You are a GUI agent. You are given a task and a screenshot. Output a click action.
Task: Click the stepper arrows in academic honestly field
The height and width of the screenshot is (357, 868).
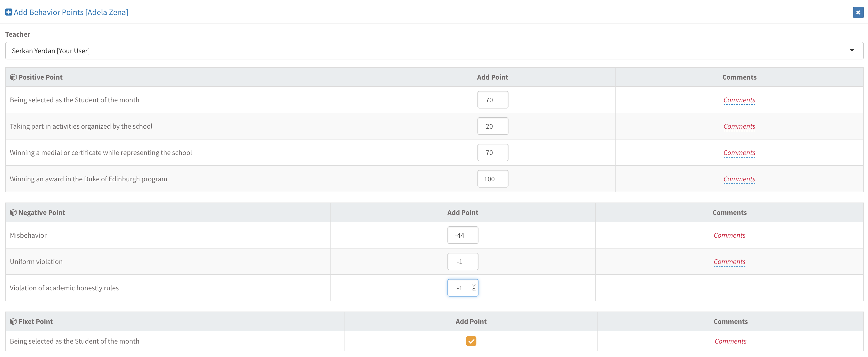[x=474, y=288]
